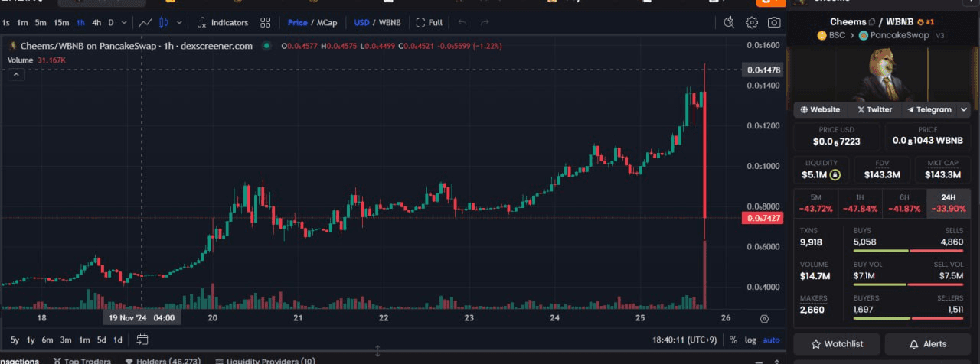Image resolution: width=980 pixels, height=364 pixels.
Task: Take a chart snapshot with camera icon
Action: point(775,23)
